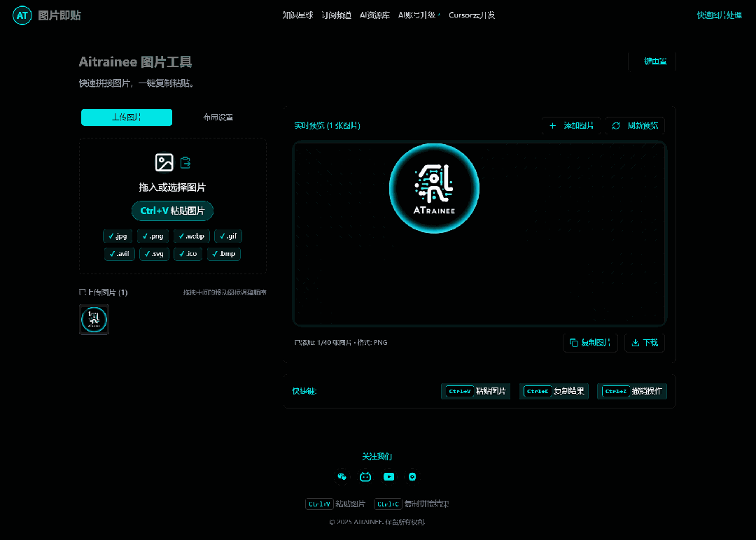This screenshot has width=756, height=540.
Task: Click the 下载 download button
Action: pos(645,343)
